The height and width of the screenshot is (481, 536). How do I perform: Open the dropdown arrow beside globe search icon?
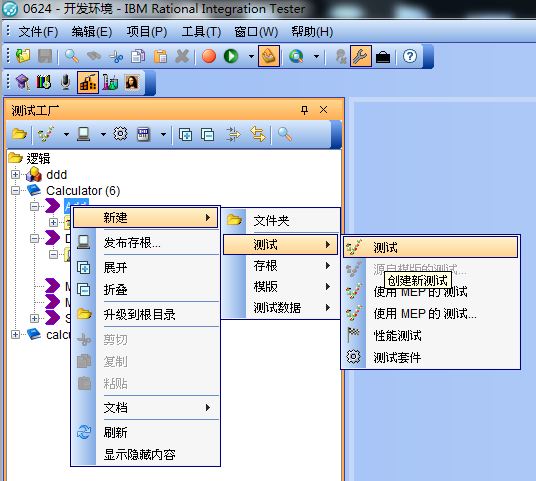click(317, 56)
